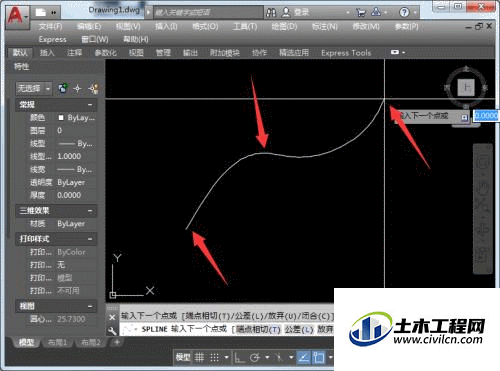Switch to the 附加模块 ribbon tab
Viewport: 500px width, 371px height.
point(225,53)
